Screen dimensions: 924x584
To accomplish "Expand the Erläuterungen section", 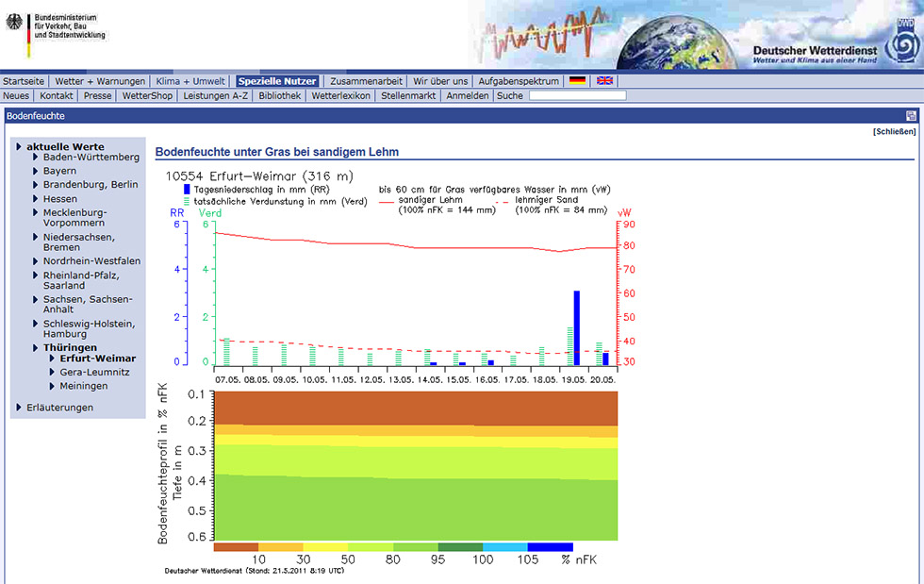I will point(59,408).
